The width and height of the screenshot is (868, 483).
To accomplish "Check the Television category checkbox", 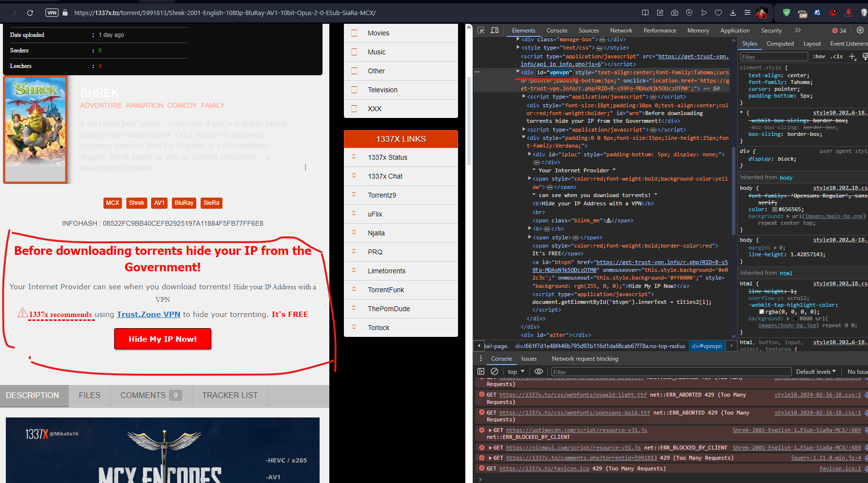I will tap(354, 89).
